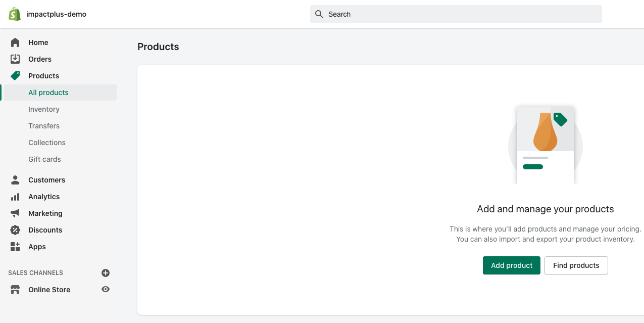644x323 pixels.
Task: Open Inventory under Products
Action: pyautogui.click(x=44, y=109)
